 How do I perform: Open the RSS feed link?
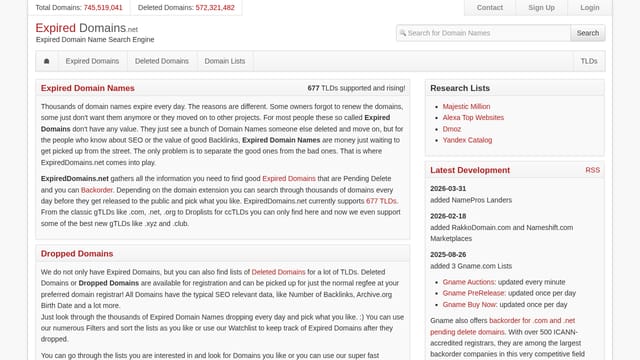pos(593,170)
